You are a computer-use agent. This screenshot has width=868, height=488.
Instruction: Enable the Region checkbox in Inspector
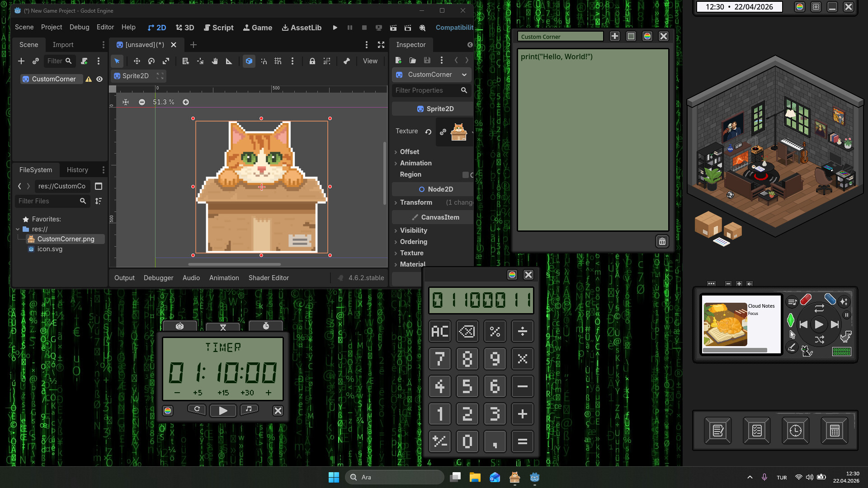tap(465, 175)
